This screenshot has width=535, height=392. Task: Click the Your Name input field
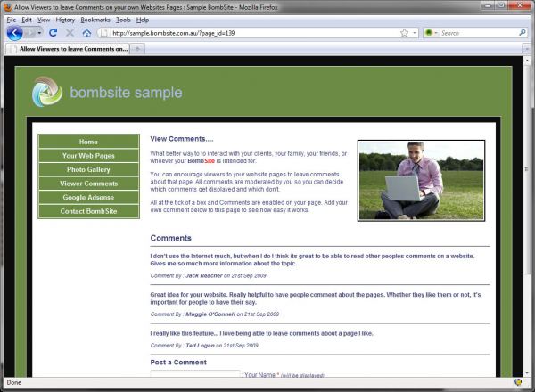pos(195,375)
